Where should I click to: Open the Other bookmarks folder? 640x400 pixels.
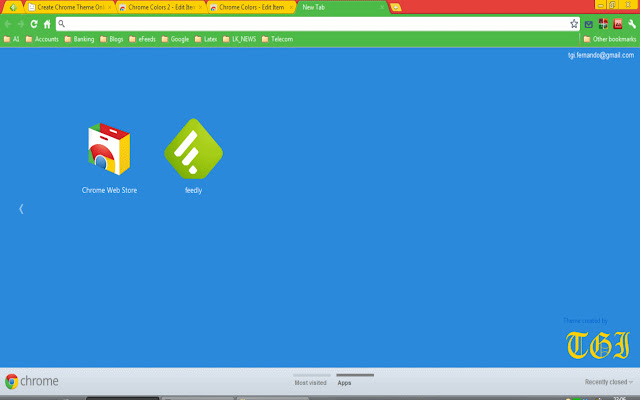click(610, 39)
